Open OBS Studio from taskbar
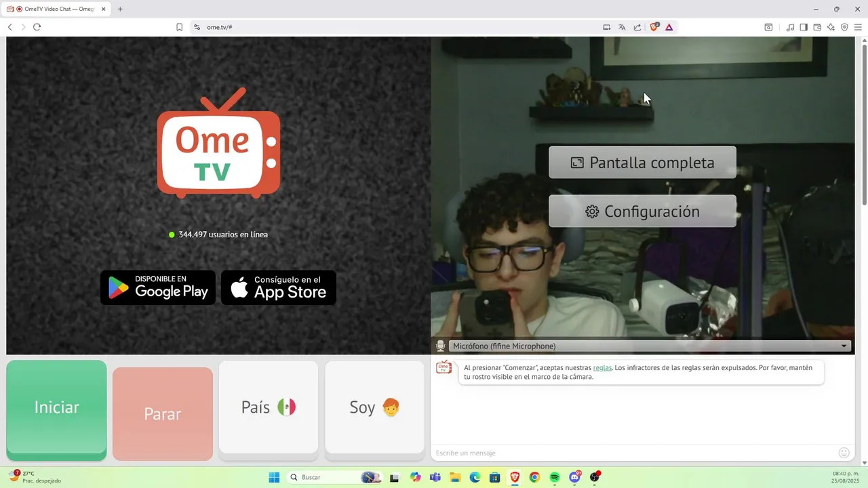Viewport: 868px width, 488px height. click(x=595, y=477)
